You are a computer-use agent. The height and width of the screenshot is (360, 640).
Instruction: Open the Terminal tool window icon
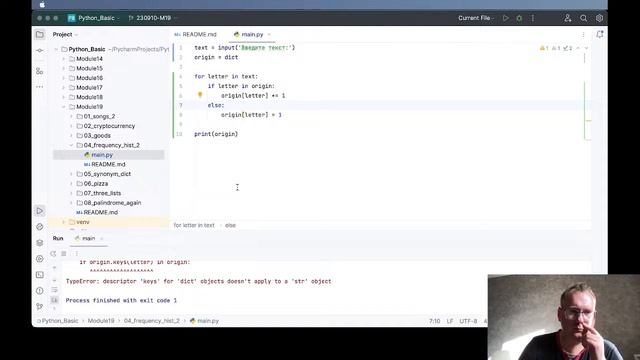40,275
